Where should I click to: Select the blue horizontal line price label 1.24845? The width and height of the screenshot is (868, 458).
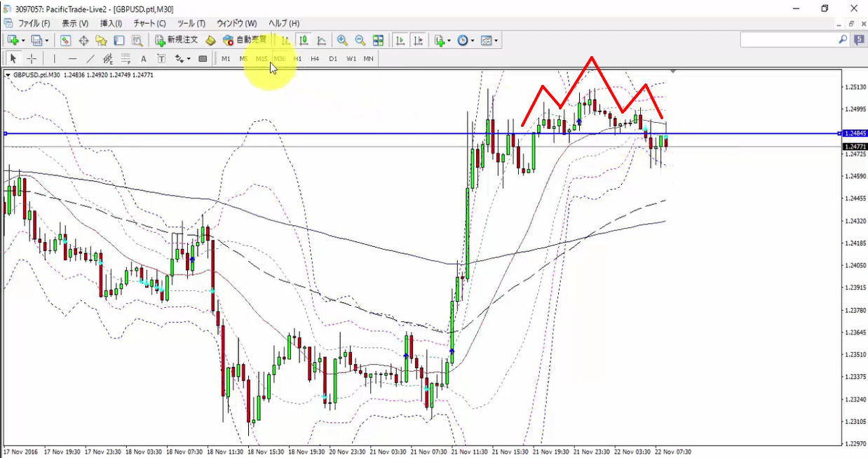(x=855, y=133)
